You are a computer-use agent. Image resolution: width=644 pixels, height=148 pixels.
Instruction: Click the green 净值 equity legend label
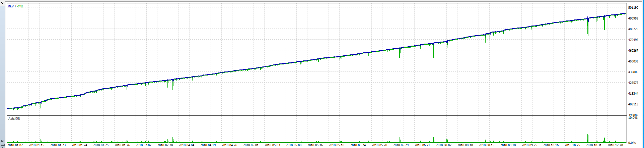[20, 6]
